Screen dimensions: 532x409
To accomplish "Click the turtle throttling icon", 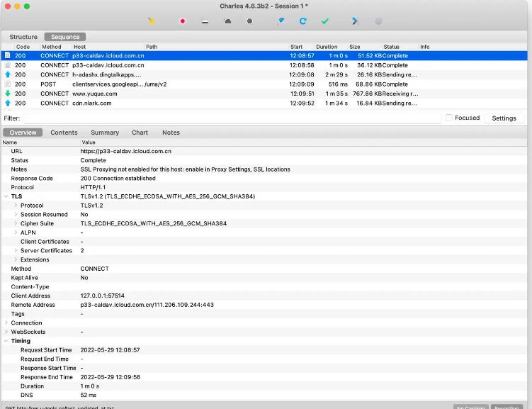I will click(227, 21).
